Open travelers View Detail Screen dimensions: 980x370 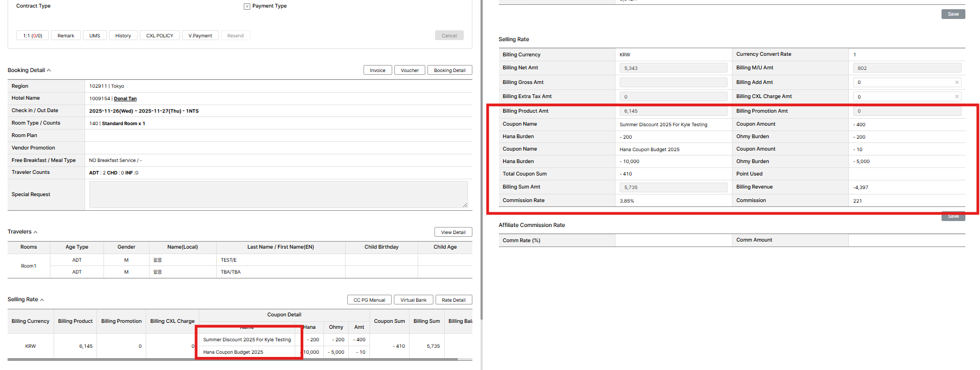[453, 232]
